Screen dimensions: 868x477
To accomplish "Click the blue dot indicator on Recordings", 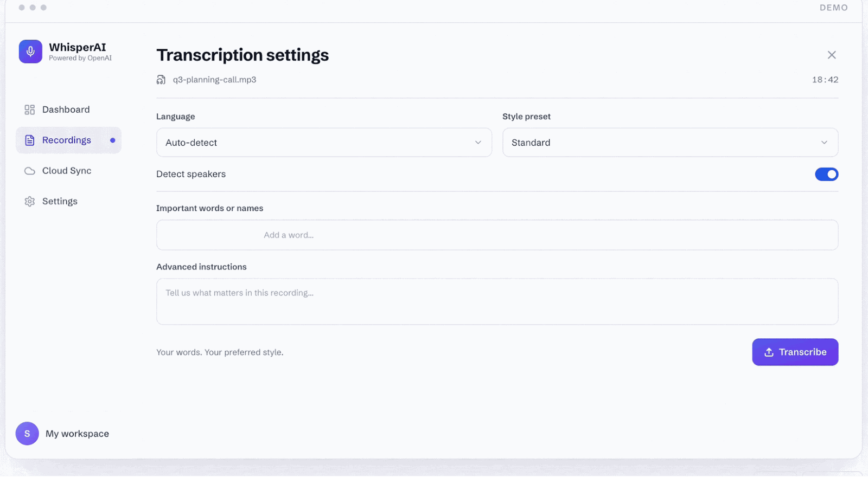I will pyautogui.click(x=113, y=140).
